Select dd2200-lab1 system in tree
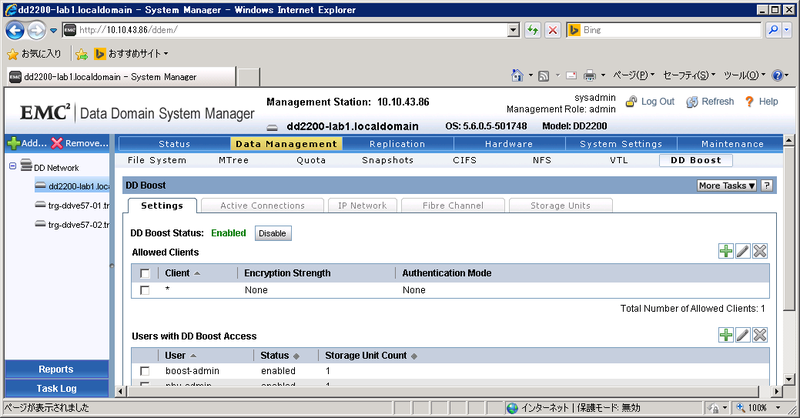This screenshot has height=418, width=800. 72,186
